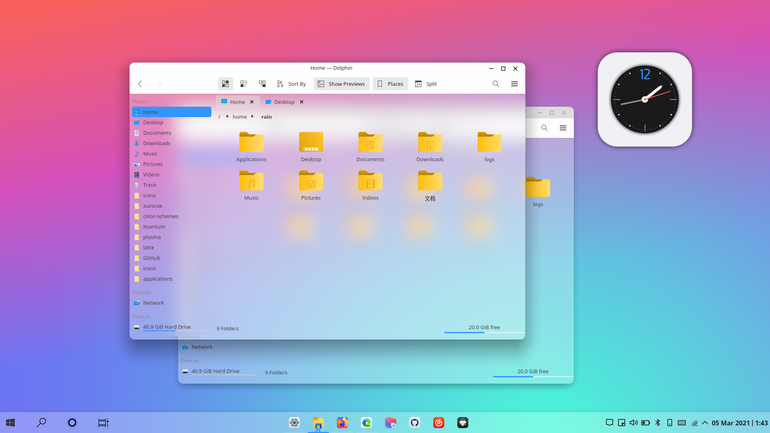This screenshot has width=770, height=433.
Task: Open the GitHub app in the taskbar
Action: 414,423
